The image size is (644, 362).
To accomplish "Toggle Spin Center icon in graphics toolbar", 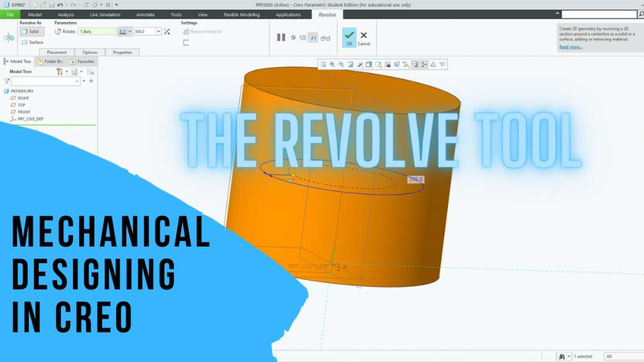I will pos(424,65).
